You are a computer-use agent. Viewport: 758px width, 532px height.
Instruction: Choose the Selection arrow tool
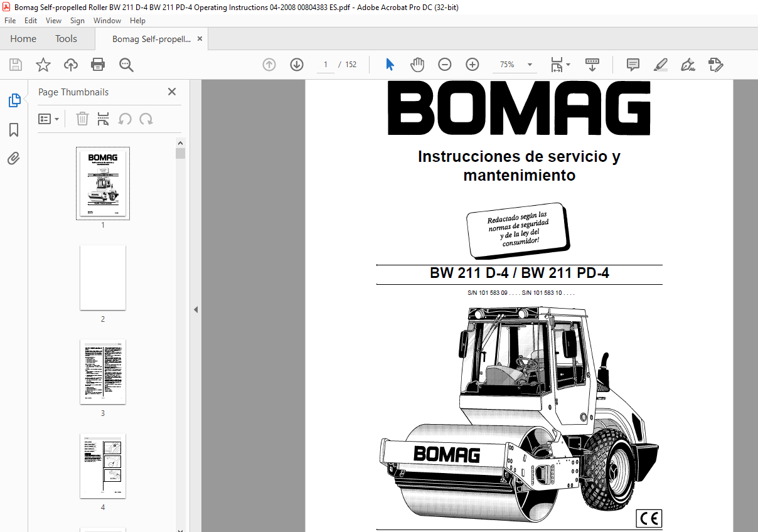pos(390,65)
